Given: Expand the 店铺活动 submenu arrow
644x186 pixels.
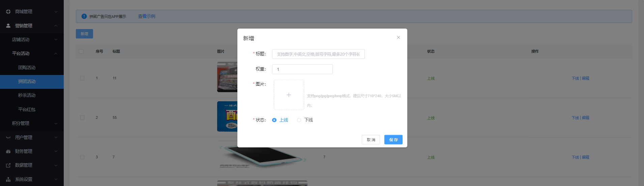Looking at the screenshot, I should [x=56, y=39].
